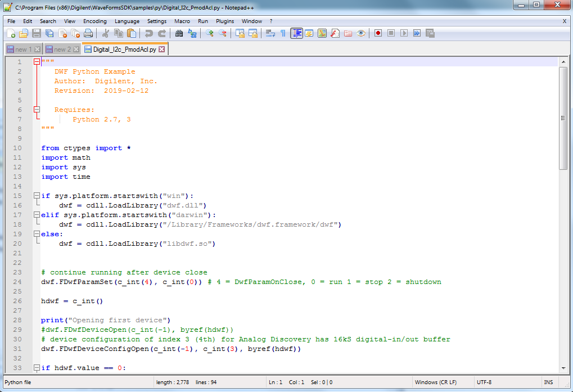573x392 pixels.
Task: Zoom in using the magnifier plus icon
Action: point(209,34)
